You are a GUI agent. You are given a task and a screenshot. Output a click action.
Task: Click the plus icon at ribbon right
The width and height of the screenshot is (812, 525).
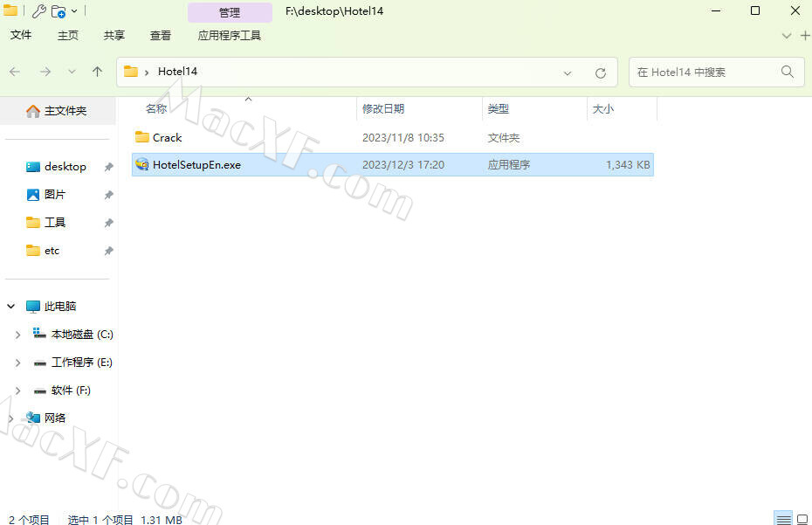pos(805,36)
